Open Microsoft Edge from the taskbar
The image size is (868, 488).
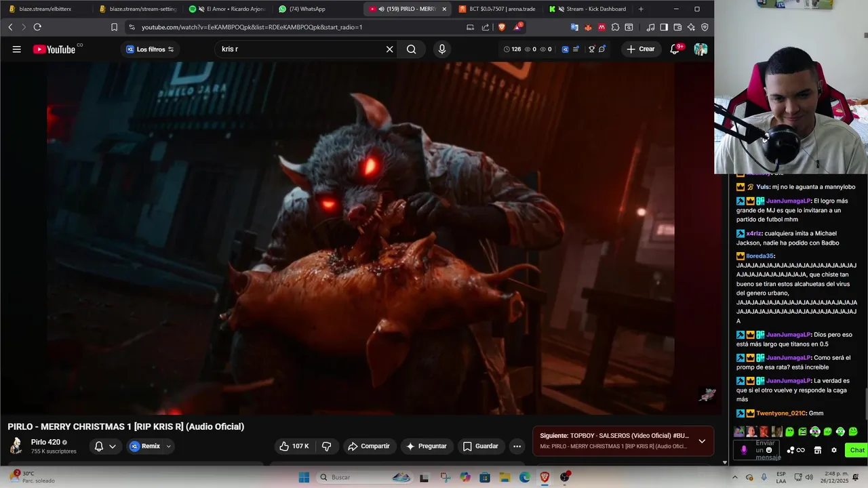[525, 477]
